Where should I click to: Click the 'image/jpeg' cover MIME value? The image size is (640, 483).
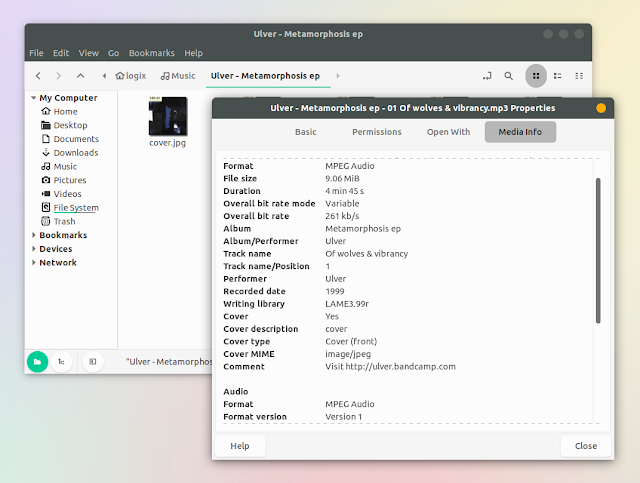coord(348,354)
